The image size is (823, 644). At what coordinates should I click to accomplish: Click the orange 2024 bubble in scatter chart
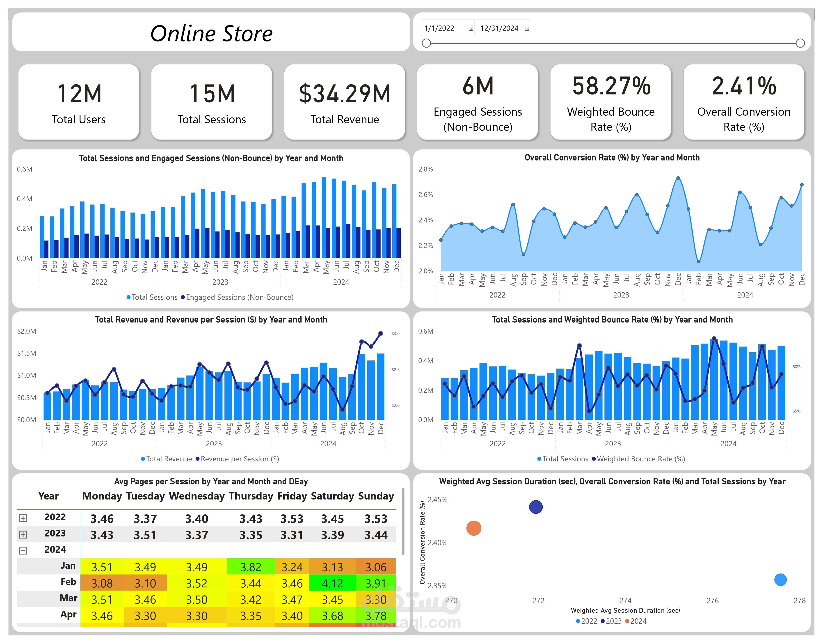tap(473, 528)
